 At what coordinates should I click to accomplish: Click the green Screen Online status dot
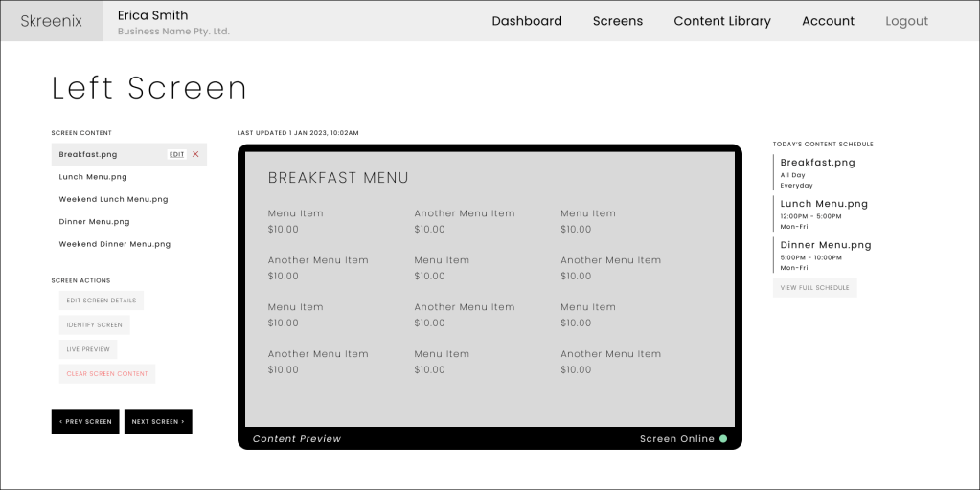(x=723, y=439)
